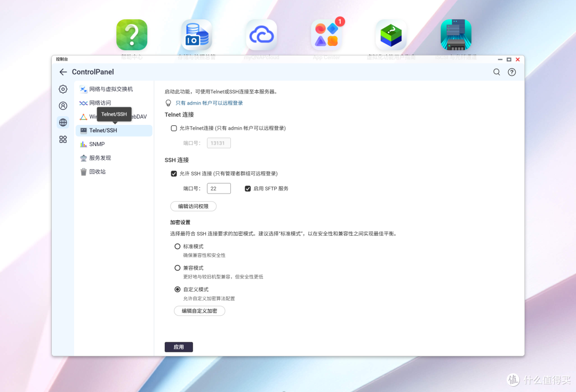Viewport: 576px width, 392px height.
Task: Open the Storage & Snapshots desktop icon
Action: pos(196,35)
